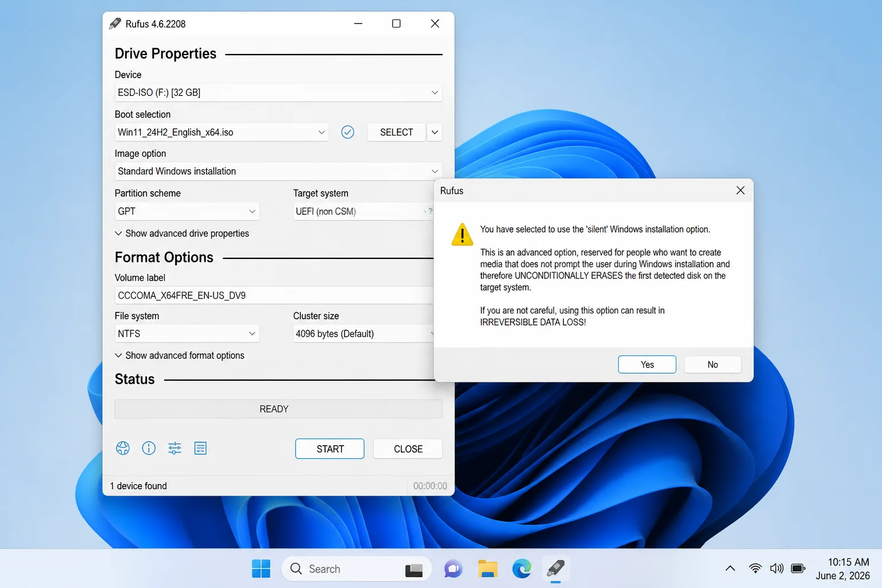882x588 pixels.
Task: Open the clock and date in the taskbar
Action: pyautogui.click(x=843, y=569)
